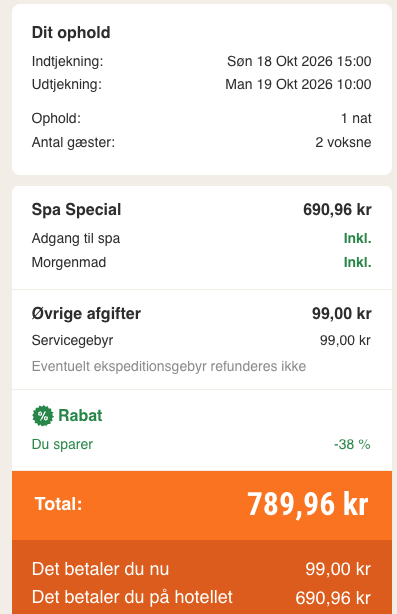Click the Eventuelt ekspeditionsgebyr refunderes ikke note

point(169,367)
